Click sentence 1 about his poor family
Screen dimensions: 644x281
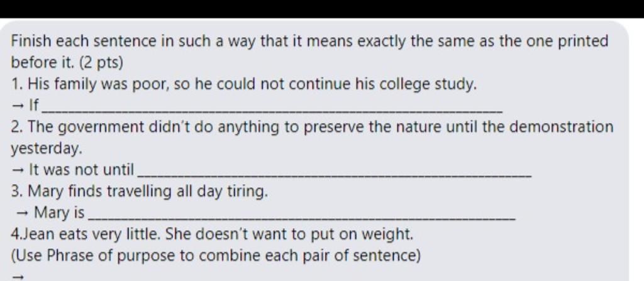tap(244, 84)
